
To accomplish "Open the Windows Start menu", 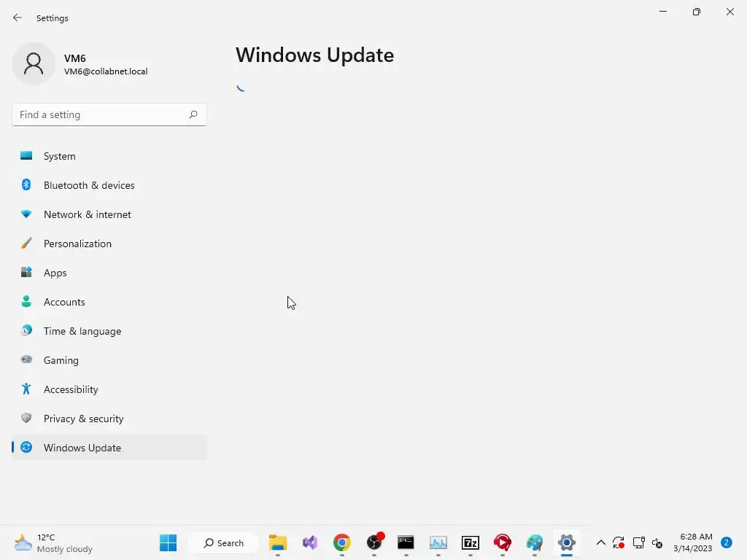I will point(168,542).
